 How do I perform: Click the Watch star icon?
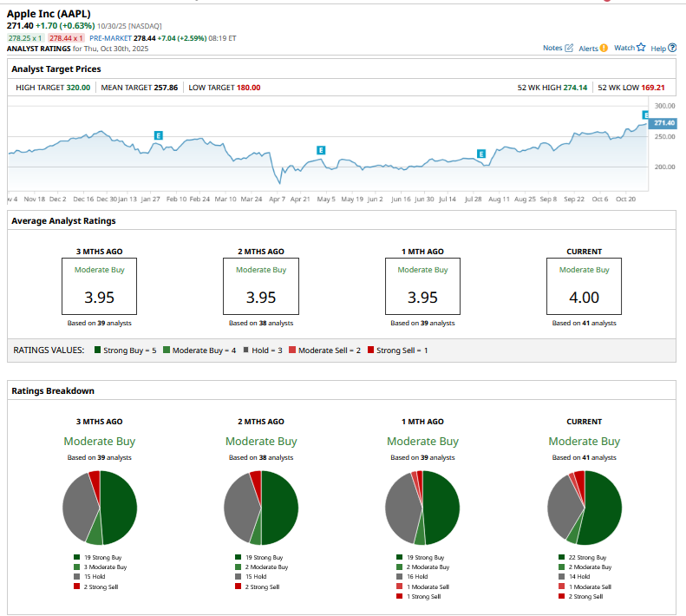[641, 48]
